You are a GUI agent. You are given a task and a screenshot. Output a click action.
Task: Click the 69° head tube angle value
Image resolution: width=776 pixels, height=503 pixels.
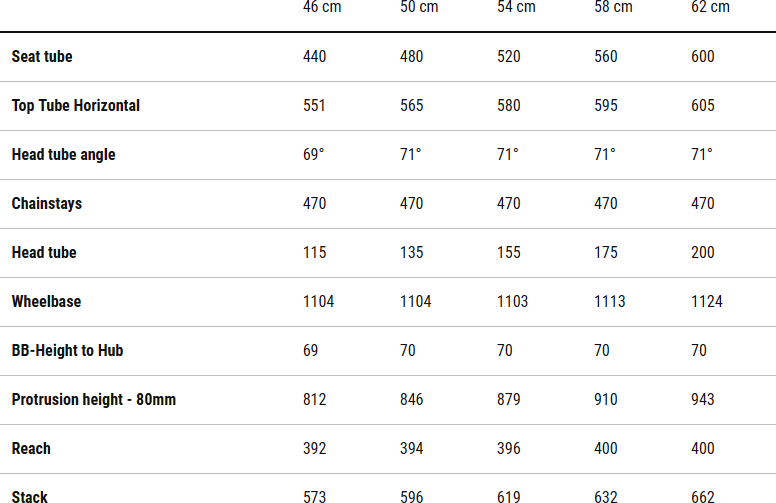point(314,155)
